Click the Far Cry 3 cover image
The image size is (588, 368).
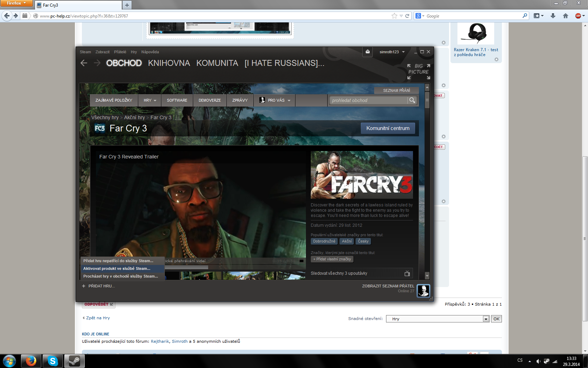tap(362, 175)
